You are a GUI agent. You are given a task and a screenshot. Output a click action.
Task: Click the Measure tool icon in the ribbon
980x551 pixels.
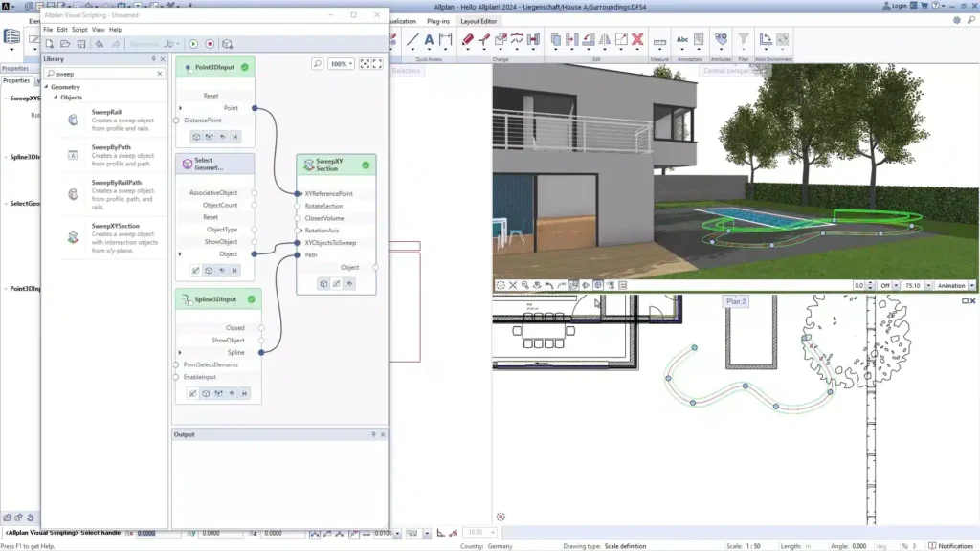(x=660, y=41)
